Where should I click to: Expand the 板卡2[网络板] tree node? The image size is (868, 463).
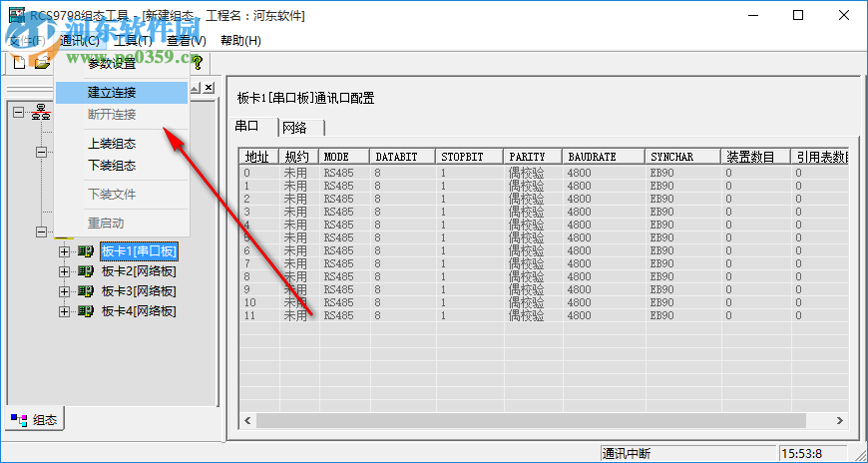tap(64, 271)
